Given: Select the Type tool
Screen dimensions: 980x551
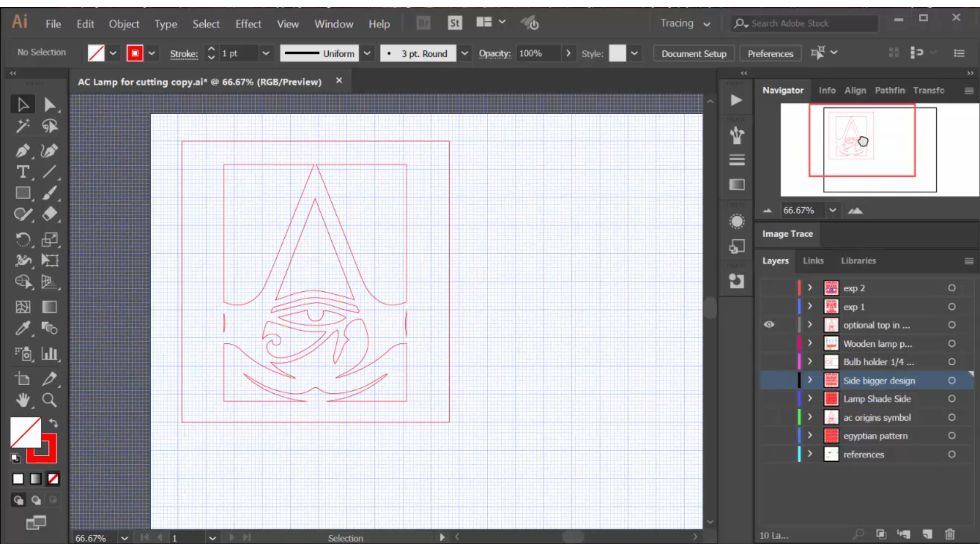Looking at the screenshot, I should (22, 172).
